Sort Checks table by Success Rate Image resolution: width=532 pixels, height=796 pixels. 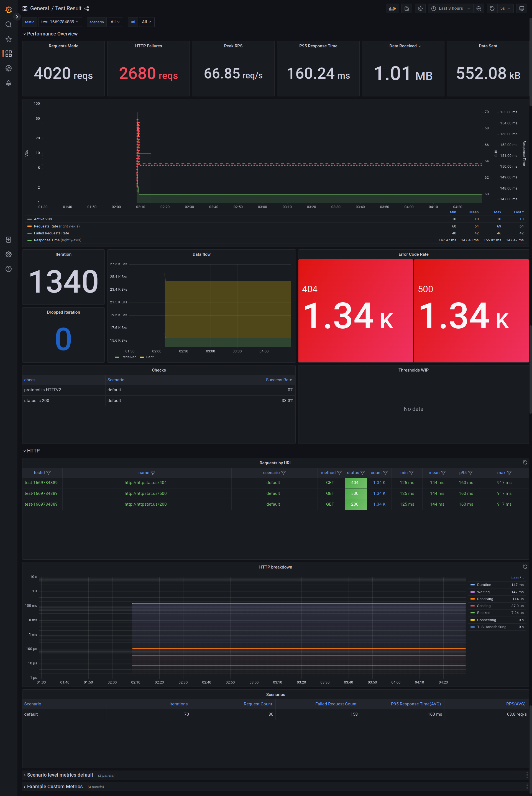[x=279, y=380]
